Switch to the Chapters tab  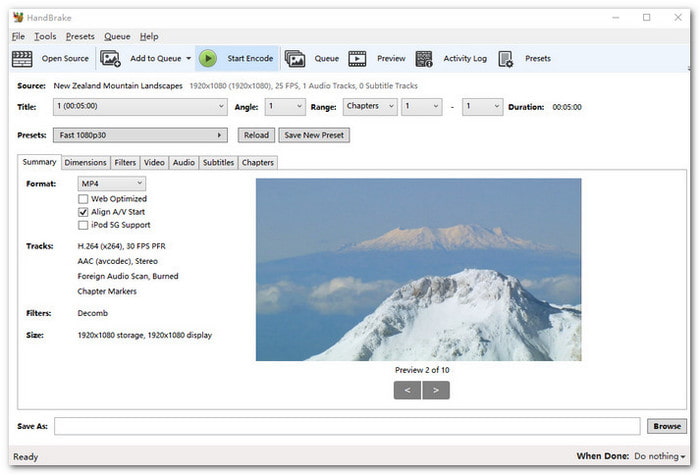tap(258, 162)
